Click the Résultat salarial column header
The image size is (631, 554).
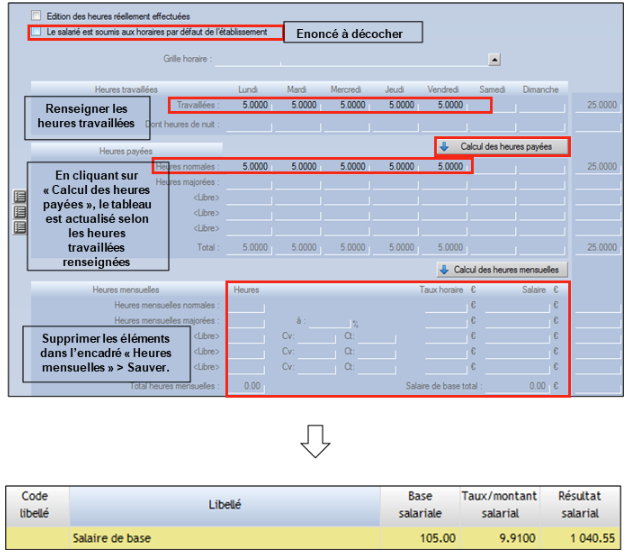(580, 505)
